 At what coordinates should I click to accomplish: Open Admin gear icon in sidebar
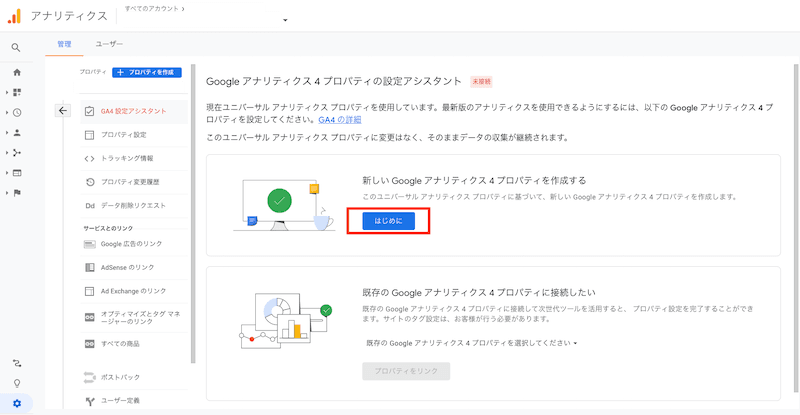pos(17,404)
